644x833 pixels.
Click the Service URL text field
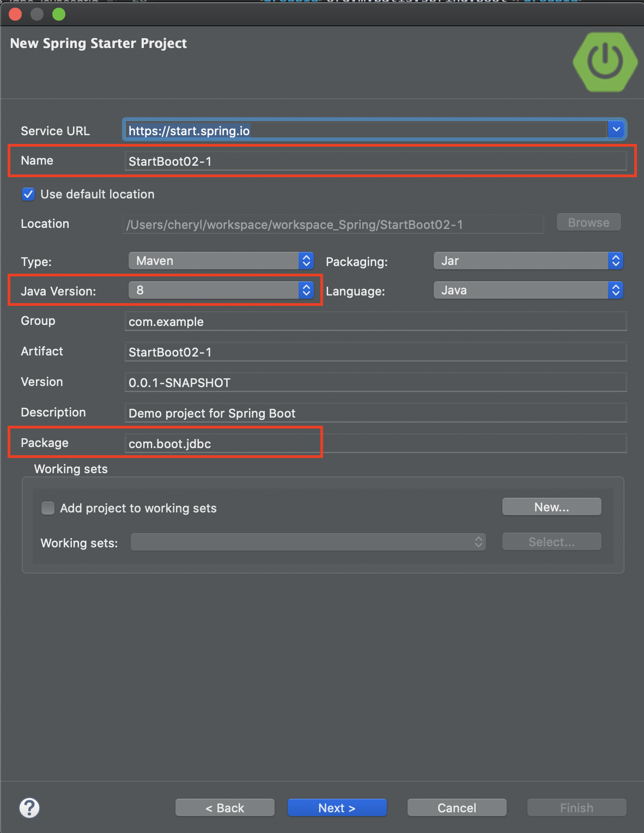365,130
